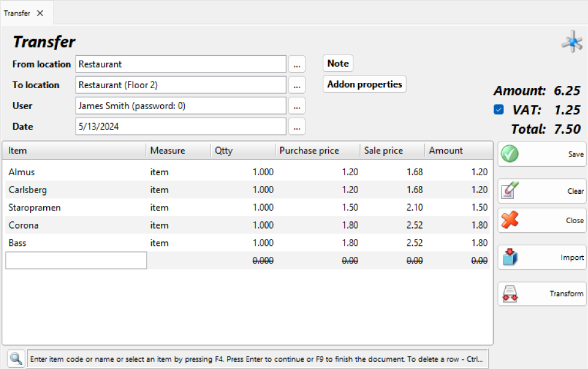Click the User field
The width and height of the screenshot is (588, 369).
tap(181, 106)
